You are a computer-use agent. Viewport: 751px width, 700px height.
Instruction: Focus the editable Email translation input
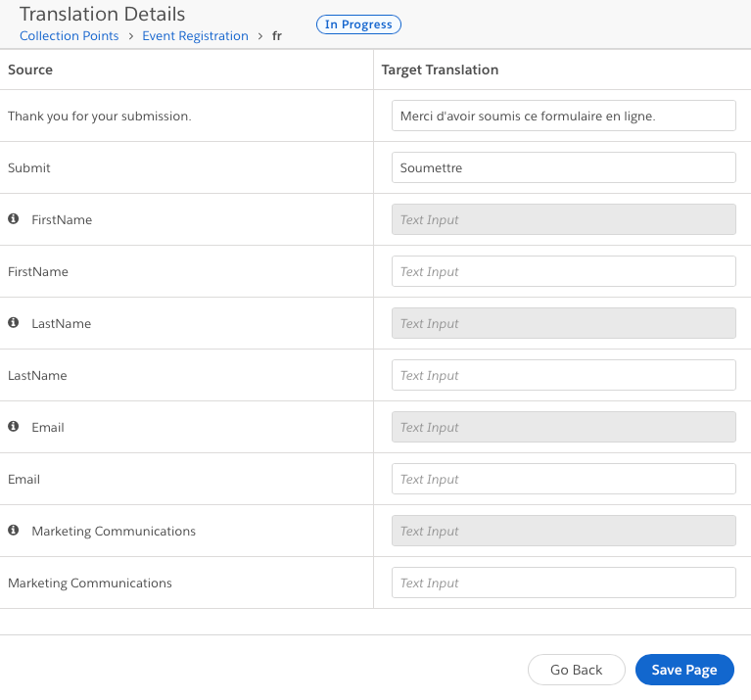click(563, 479)
